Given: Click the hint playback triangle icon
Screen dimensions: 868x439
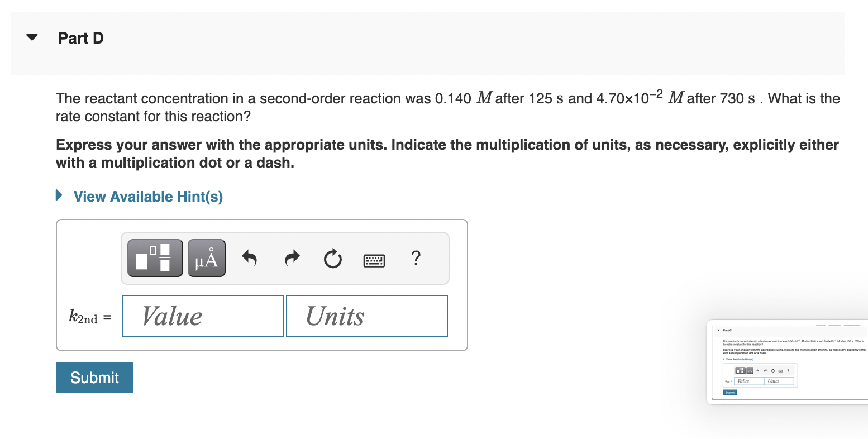Looking at the screenshot, I should coord(60,195).
